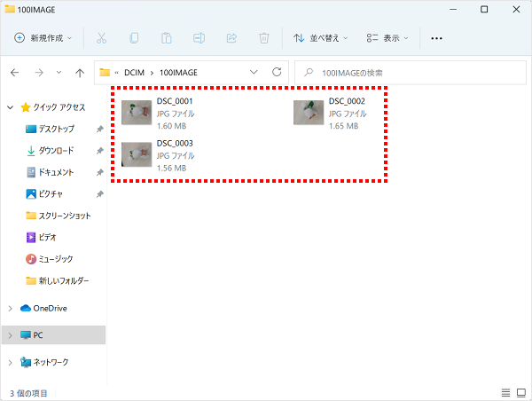Select the DSC_0002 image thumbnail

pos(309,114)
